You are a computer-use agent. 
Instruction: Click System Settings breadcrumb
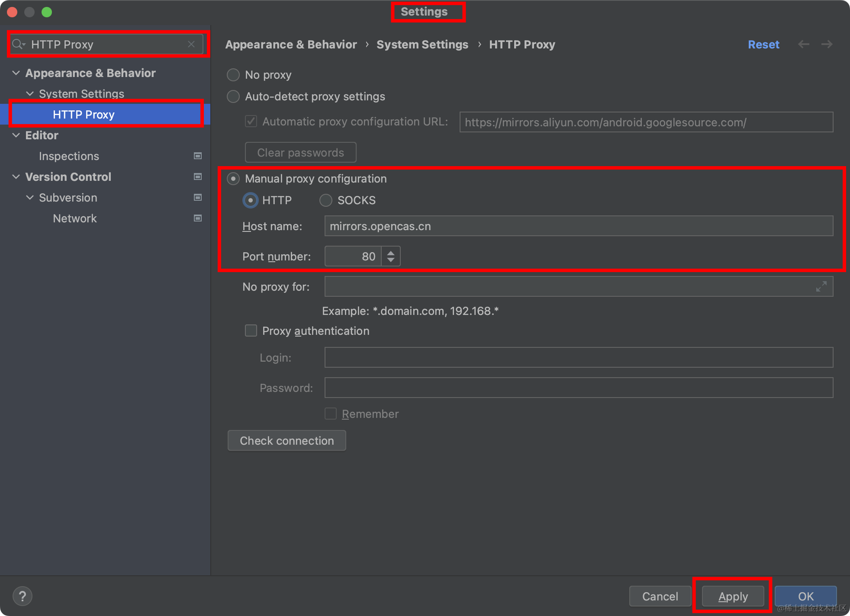(x=422, y=44)
